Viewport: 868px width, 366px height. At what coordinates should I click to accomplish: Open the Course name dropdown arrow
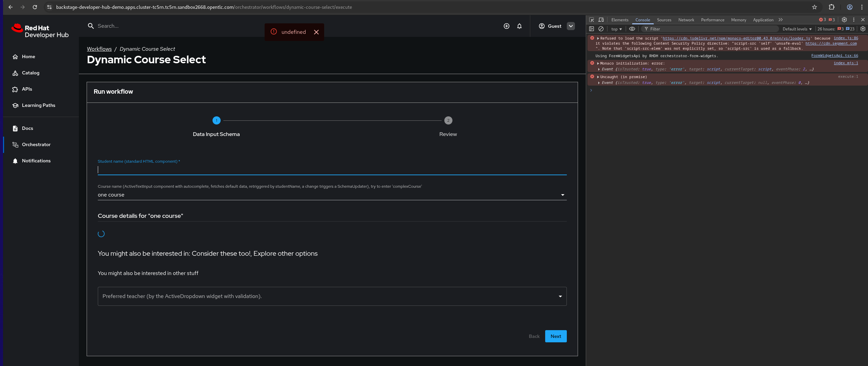point(562,195)
